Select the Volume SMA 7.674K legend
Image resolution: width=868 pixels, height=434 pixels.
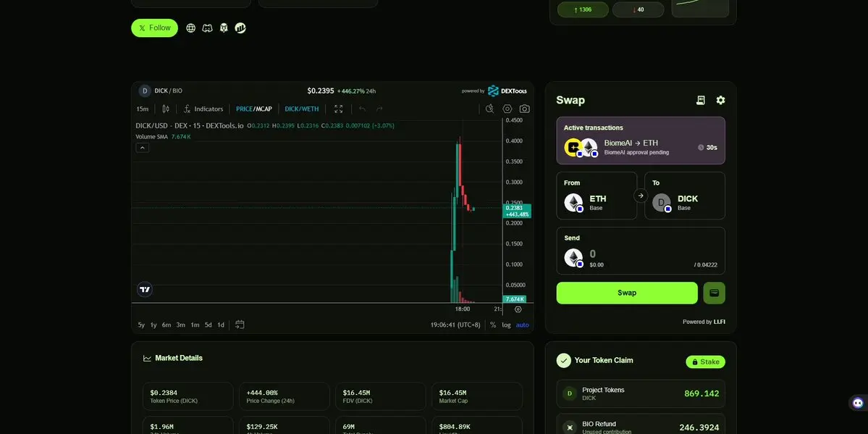(x=164, y=136)
